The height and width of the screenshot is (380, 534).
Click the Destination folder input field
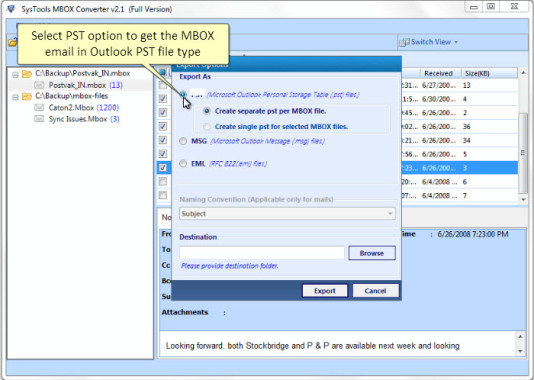click(262, 253)
